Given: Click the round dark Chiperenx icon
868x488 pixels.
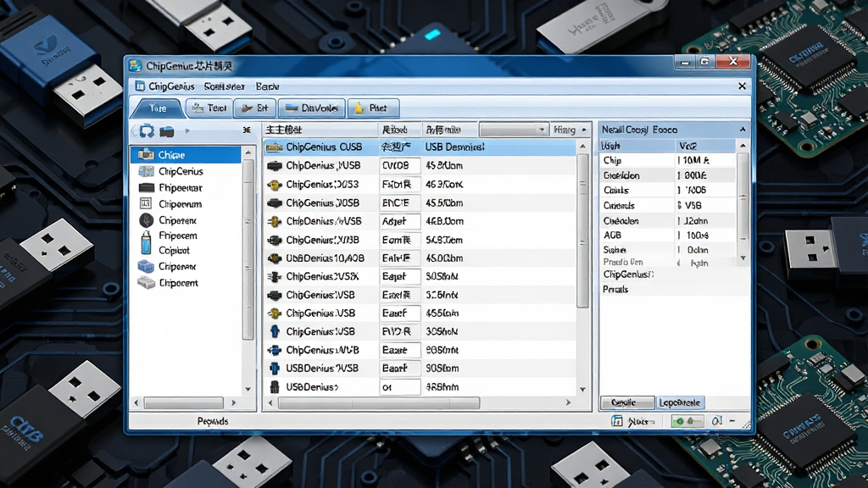Looking at the screenshot, I should click(x=146, y=220).
